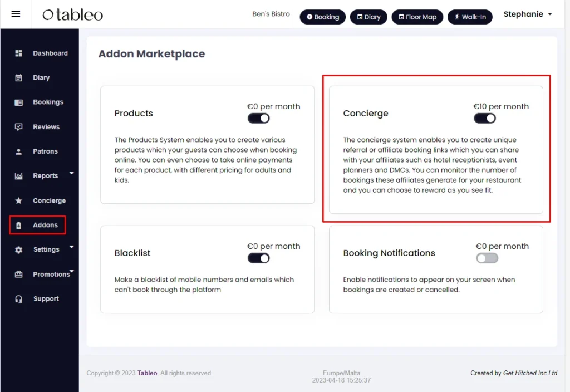Click the Walk-In header button

click(470, 17)
